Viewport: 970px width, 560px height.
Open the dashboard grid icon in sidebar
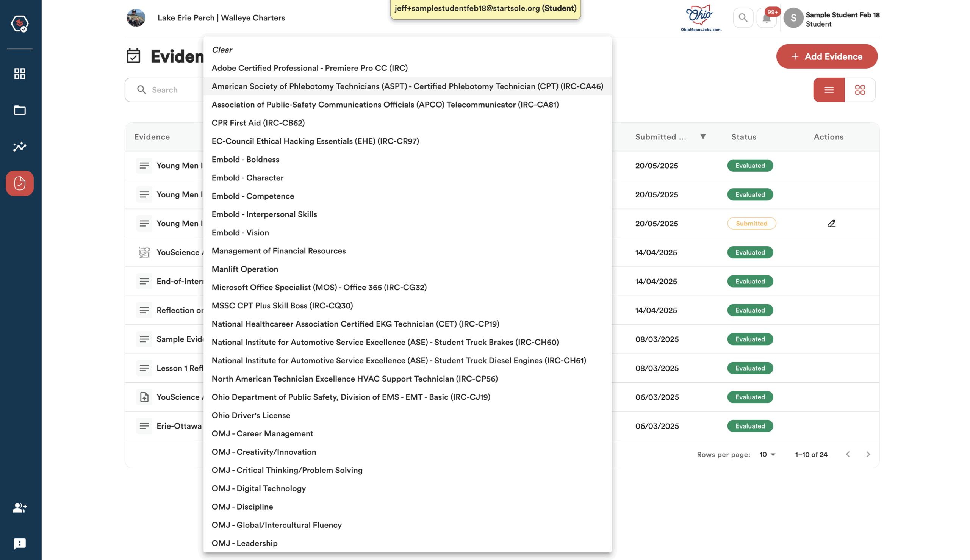click(20, 74)
